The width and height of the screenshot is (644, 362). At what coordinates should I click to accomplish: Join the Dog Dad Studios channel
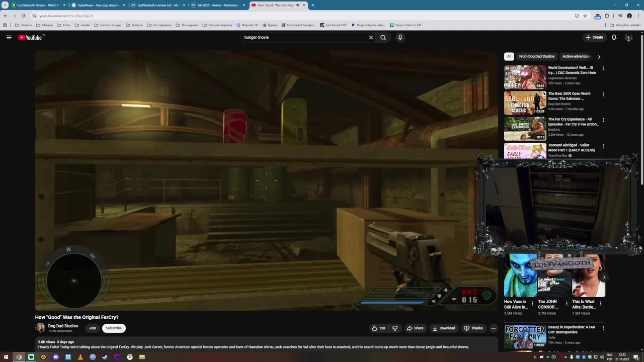[93, 328]
